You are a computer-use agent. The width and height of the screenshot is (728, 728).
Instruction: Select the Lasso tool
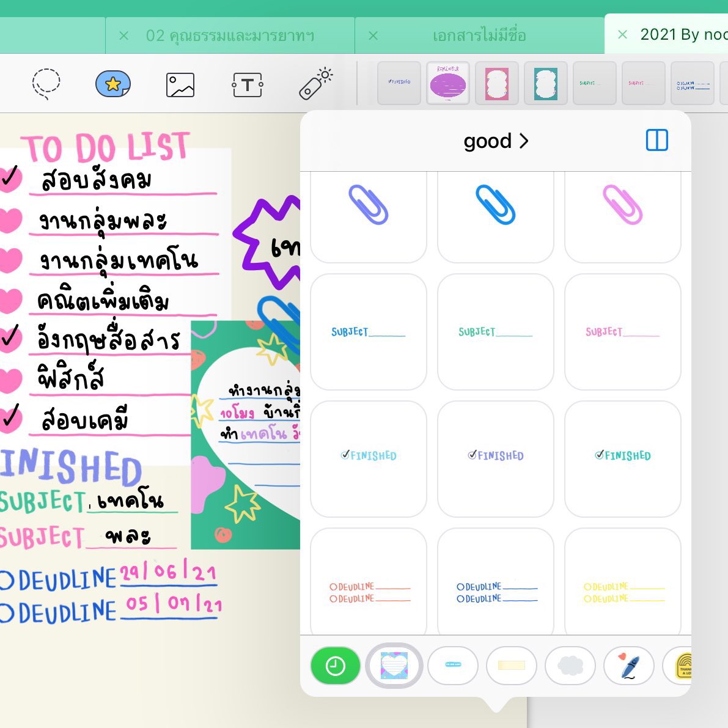(46, 84)
